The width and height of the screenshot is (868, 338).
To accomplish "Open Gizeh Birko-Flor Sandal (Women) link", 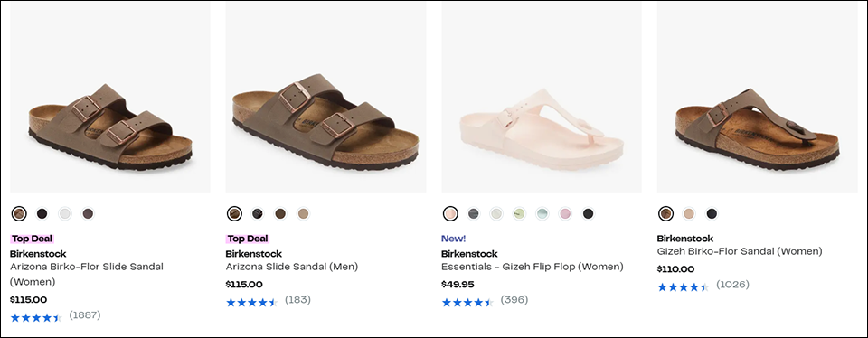I will coord(740,251).
